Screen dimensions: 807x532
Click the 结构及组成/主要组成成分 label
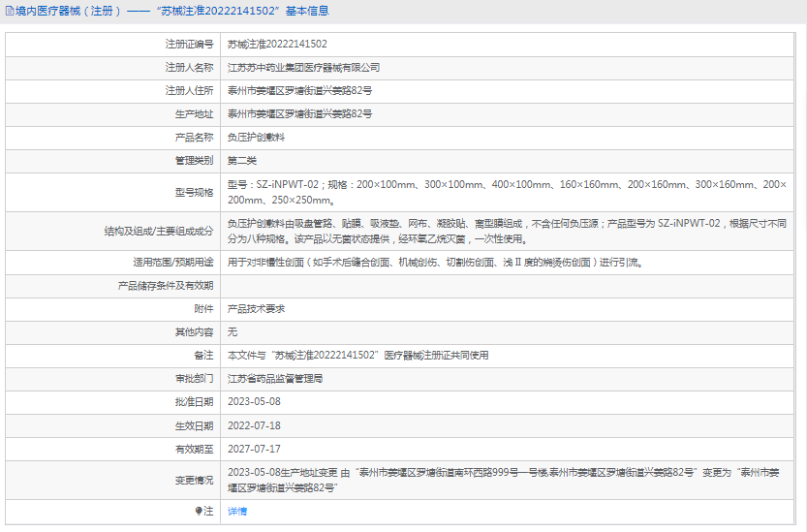[x=159, y=232]
